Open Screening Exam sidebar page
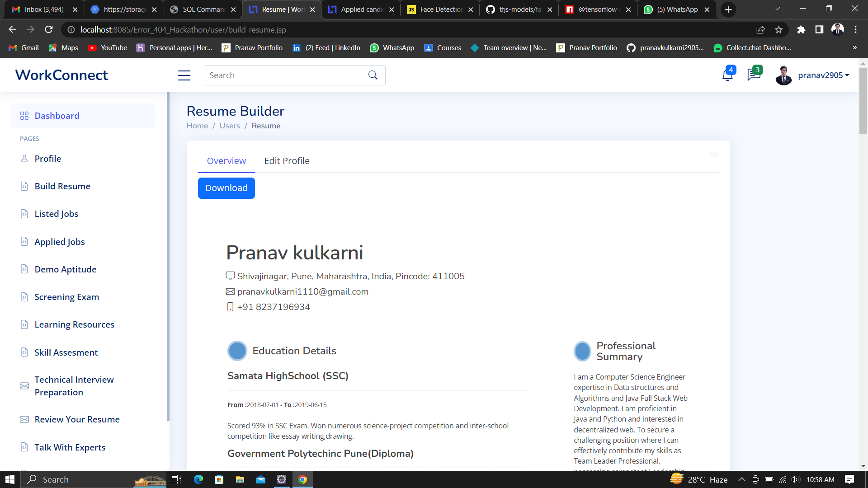The image size is (868, 488). (x=66, y=297)
